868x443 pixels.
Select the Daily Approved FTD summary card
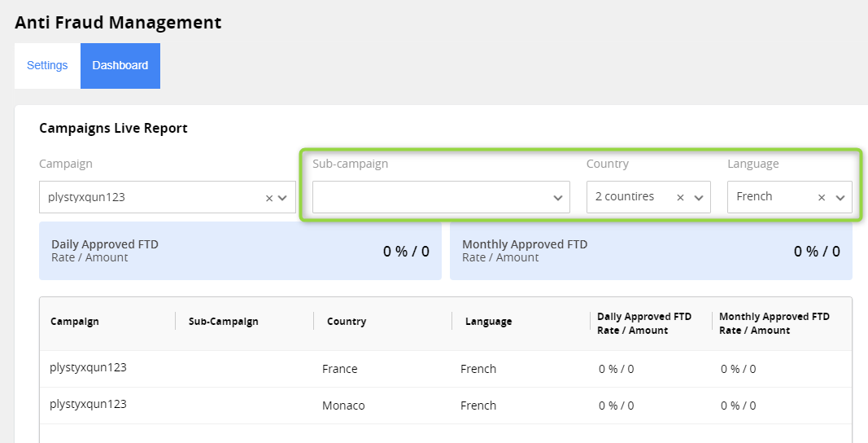click(240, 251)
